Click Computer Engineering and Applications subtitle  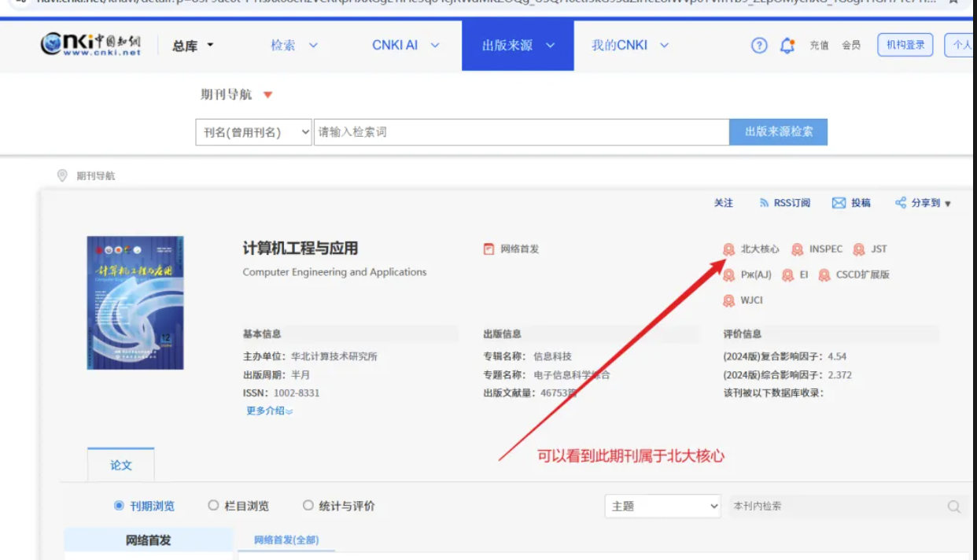point(334,272)
